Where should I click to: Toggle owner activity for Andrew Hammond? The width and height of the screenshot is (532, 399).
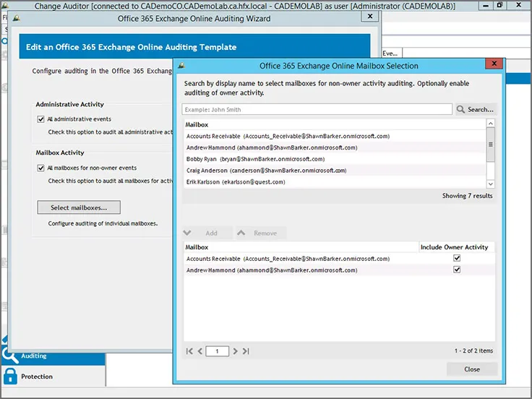tap(457, 270)
